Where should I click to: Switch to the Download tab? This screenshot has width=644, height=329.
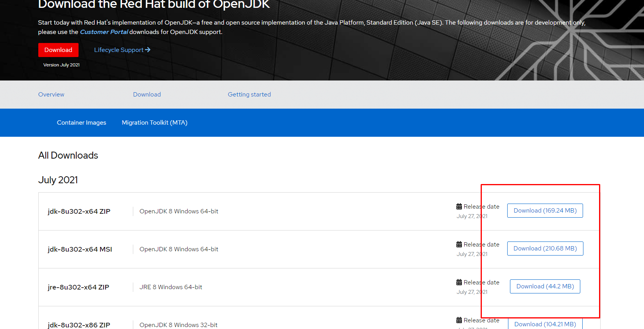pos(147,95)
